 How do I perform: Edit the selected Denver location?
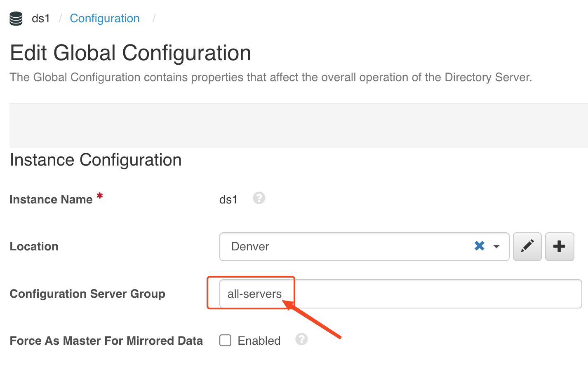point(527,246)
